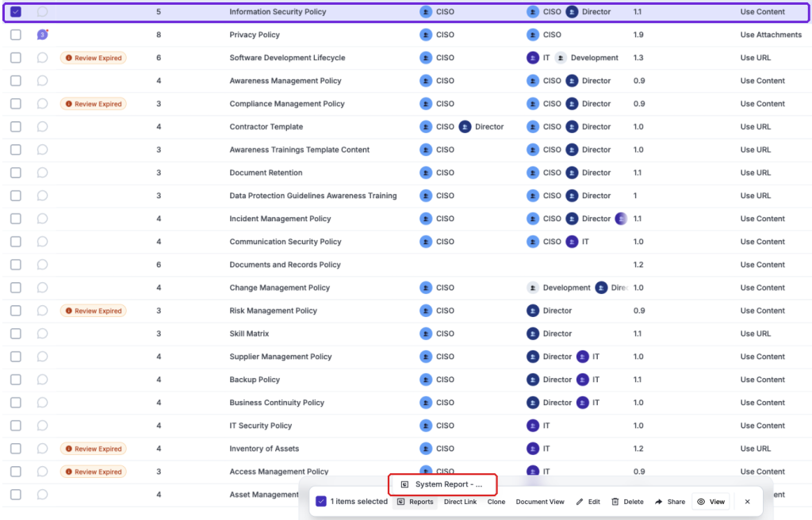
Task: Click the pencil Edit icon in selection toolbar
Action: click(580, 501)
